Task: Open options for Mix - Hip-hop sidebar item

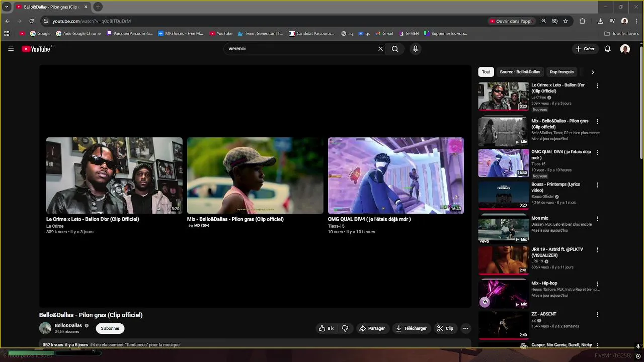Action: 597,284
